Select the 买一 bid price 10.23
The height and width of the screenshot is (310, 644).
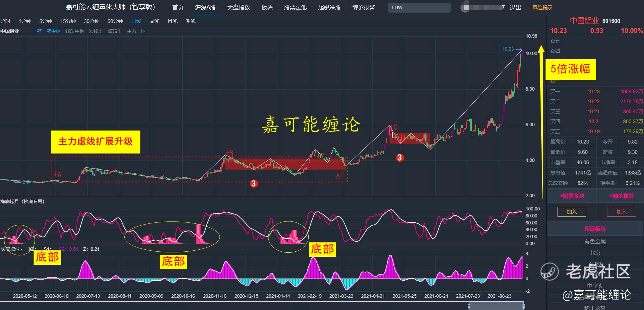tap(593, 92)
